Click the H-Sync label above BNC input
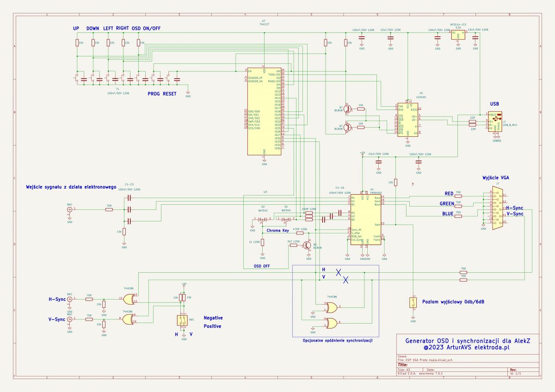Viewport: 555px width, 392px height. click(57, 300)
